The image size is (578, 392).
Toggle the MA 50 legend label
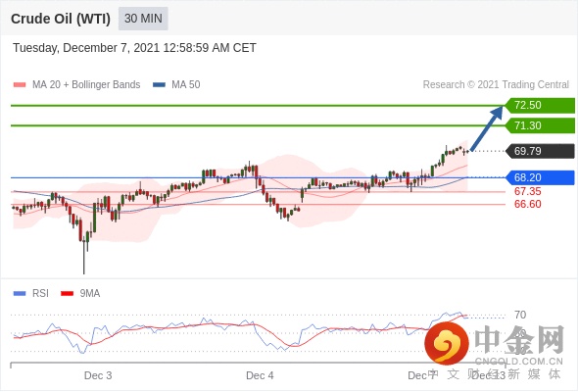click(186, 85)
